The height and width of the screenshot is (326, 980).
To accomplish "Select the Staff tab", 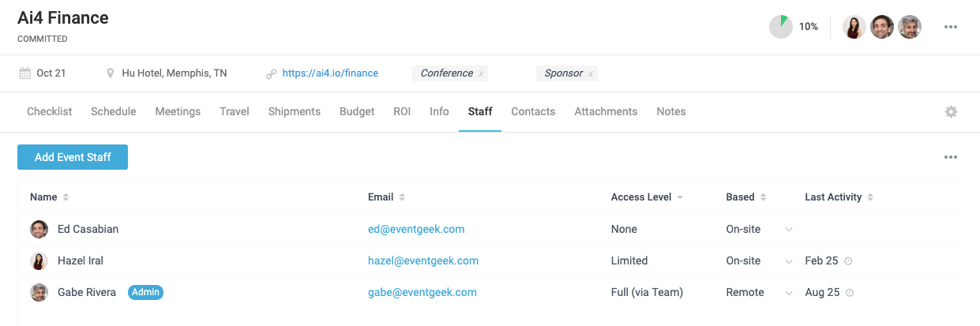I will click(480, 112).
